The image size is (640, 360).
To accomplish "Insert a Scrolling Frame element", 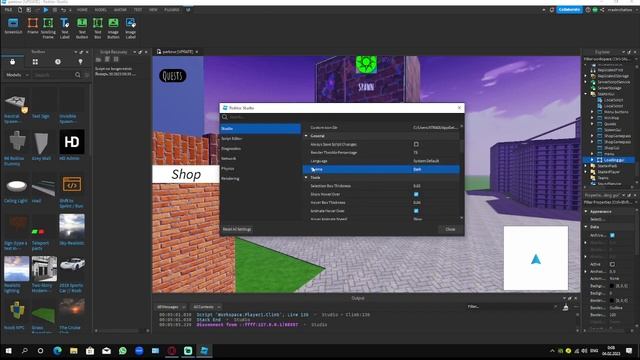I will (x=48, y=28).
